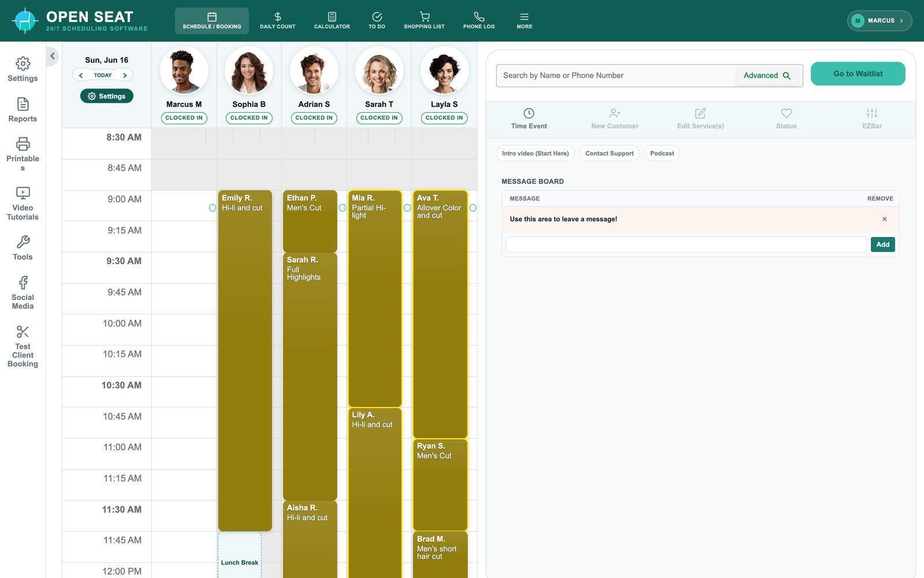Go to previous day arrow
This screenshot has height=578, width=924.
81,75
